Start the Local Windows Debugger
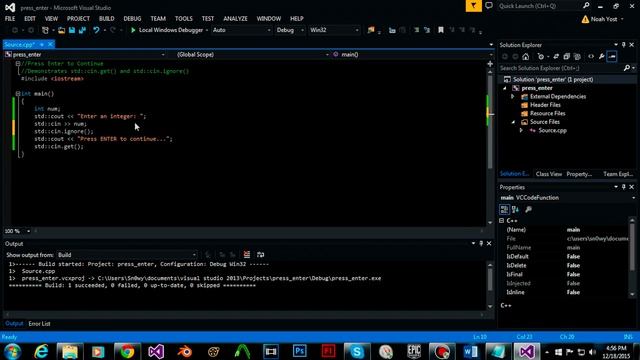 pos(167,30)
